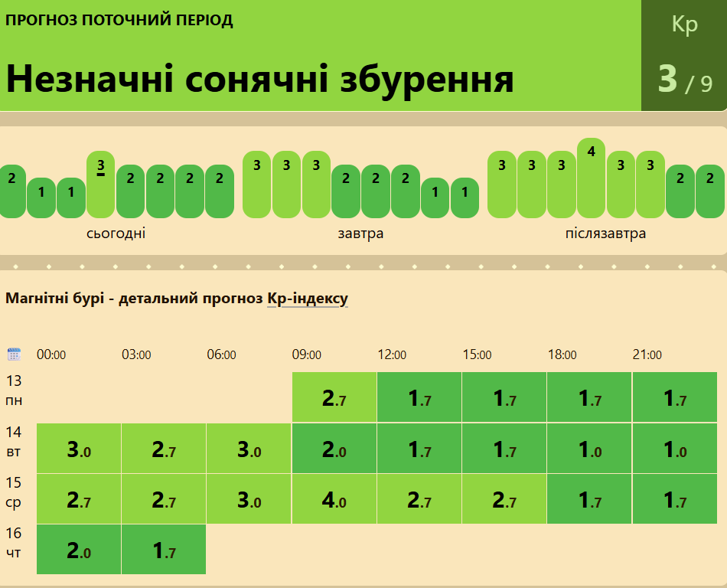Image resolution: width=727 pixels, height=588 pixels.
Task: Click the 2.7 cell in the 13 пн row
Action: 334,397
